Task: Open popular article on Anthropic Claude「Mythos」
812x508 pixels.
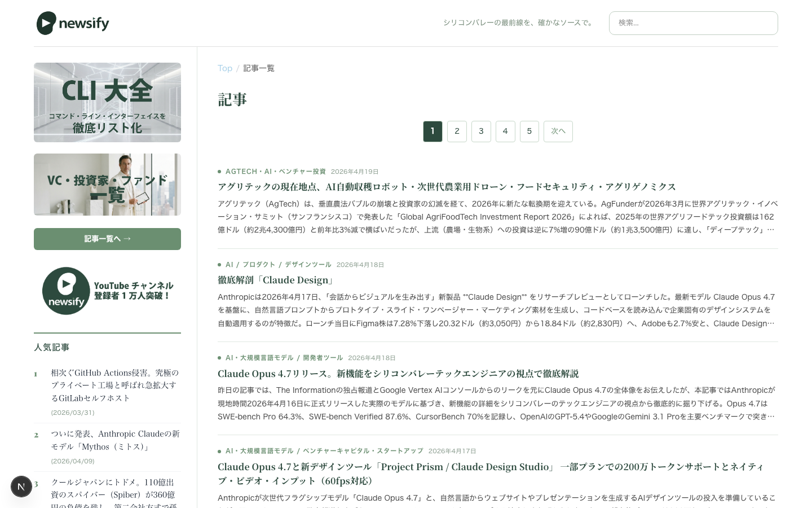Action: tap(114, 440)
